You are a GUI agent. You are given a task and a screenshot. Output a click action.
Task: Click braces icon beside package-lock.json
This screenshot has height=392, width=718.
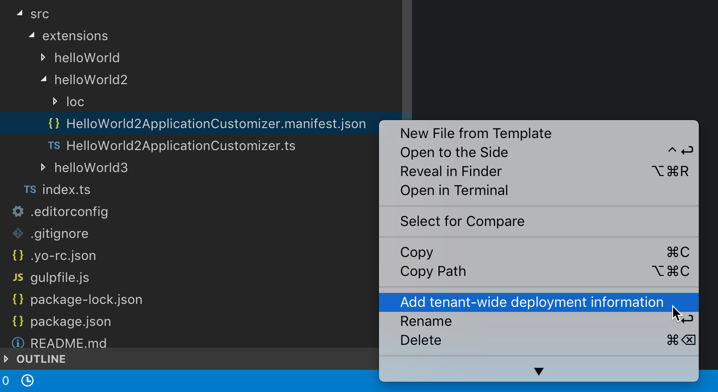(18, 299)
